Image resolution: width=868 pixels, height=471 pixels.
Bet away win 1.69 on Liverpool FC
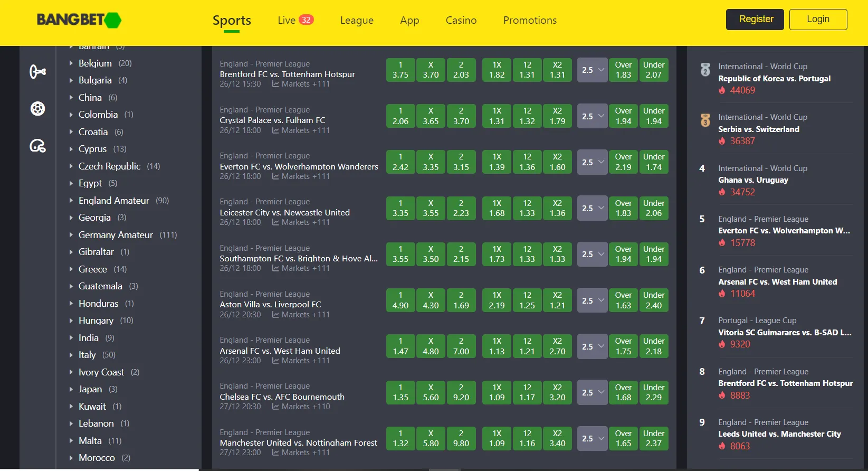[461, 300]
